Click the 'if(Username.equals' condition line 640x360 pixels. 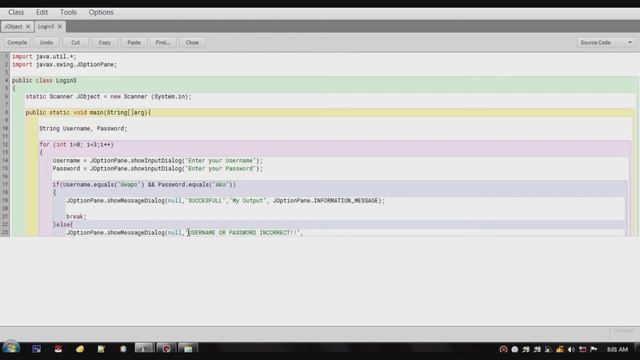click(x=144, y=184)
